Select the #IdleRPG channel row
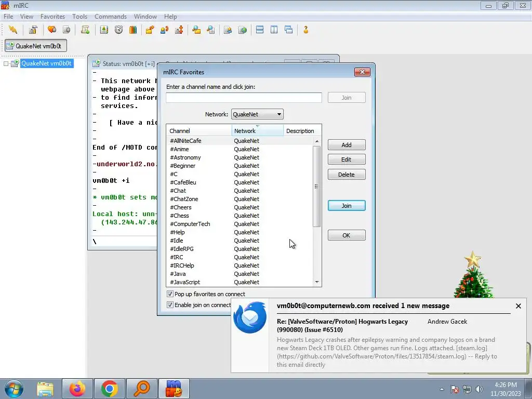The image size is (532, 399). point(240,249)
